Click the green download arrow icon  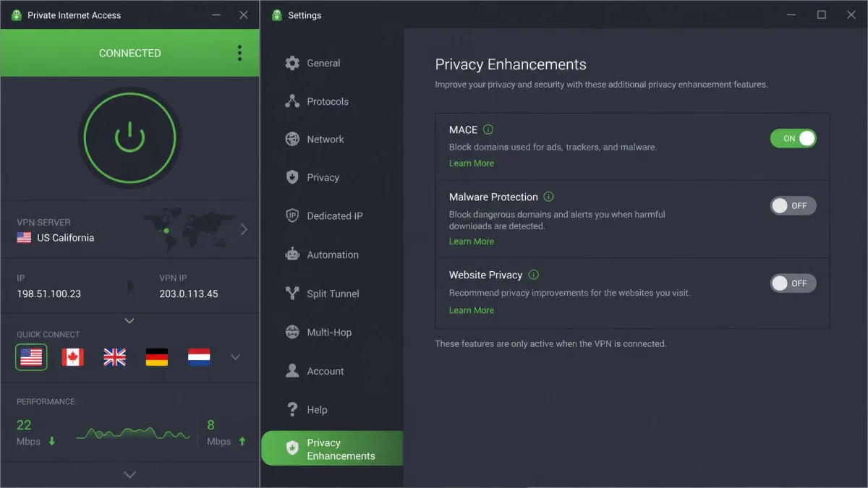coord(52,441)
